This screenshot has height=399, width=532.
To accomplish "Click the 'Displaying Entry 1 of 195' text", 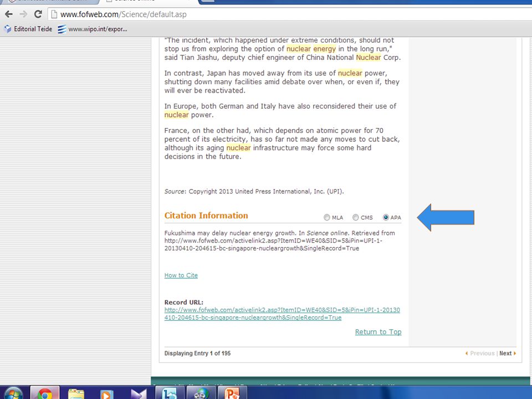I will tap(197, 353).
